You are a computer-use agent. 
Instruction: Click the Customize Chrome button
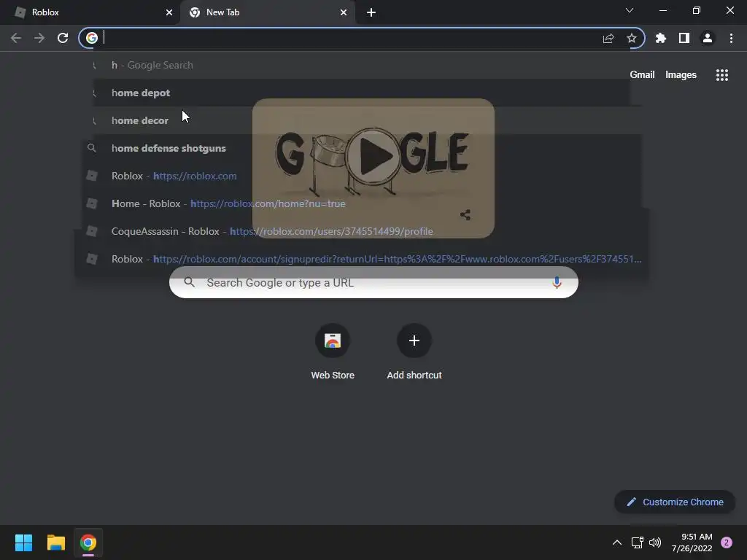675,502
